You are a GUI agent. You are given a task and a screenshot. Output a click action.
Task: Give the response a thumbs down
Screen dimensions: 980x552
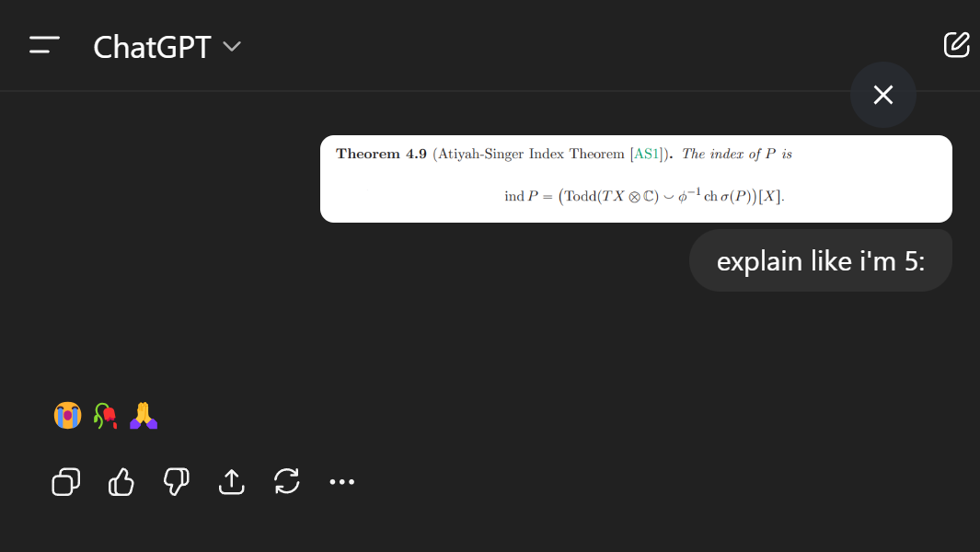[176, 481]
